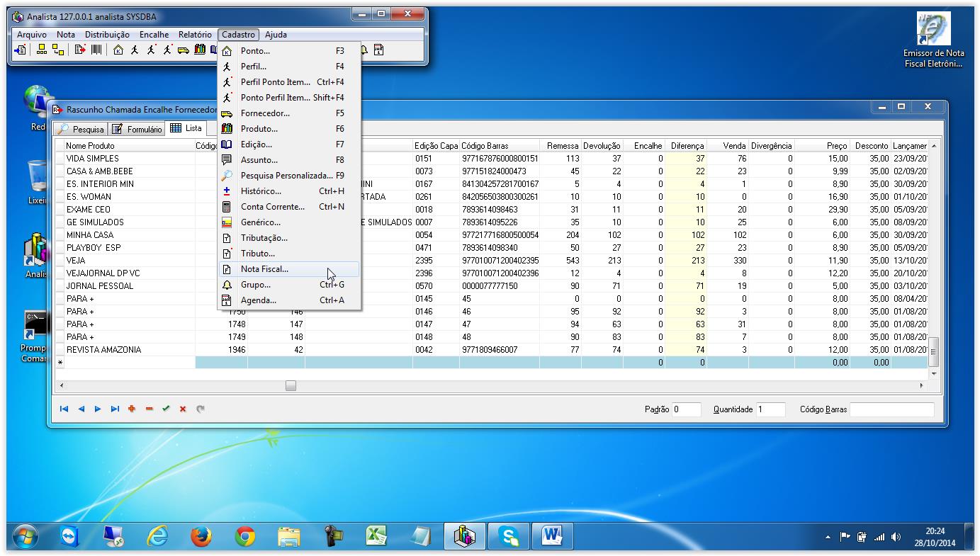Viewport: 980px width, 556px height.
Task: Choose Pesquisa Personalizada... menu entry
Action: 289,176
